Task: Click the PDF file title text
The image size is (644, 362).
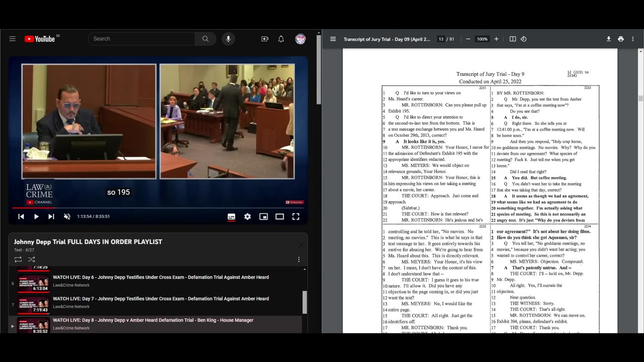Action: tap(387, 39)
